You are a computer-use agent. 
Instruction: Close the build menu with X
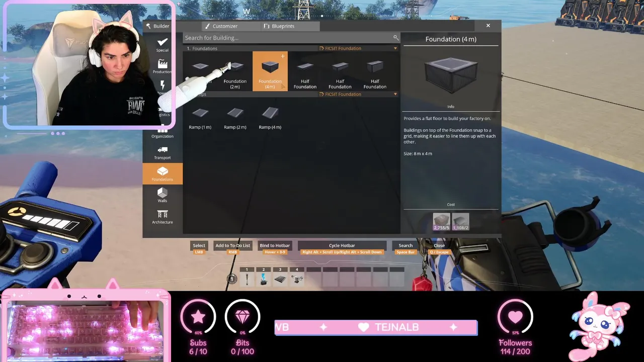coord(488,26)
